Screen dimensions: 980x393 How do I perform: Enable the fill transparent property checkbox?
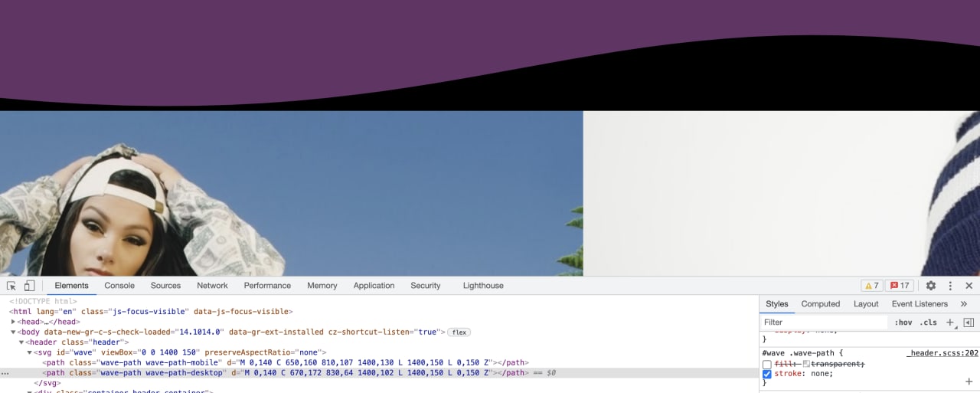click(x=767, y=365)
